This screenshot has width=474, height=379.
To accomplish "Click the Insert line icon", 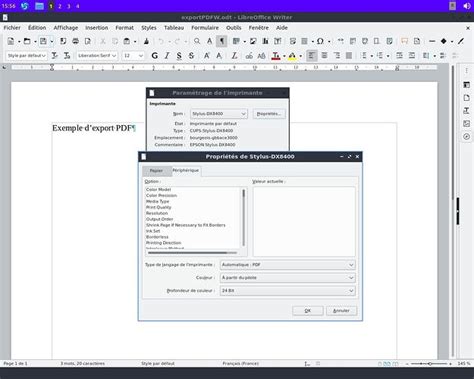I will pos(432,41).
